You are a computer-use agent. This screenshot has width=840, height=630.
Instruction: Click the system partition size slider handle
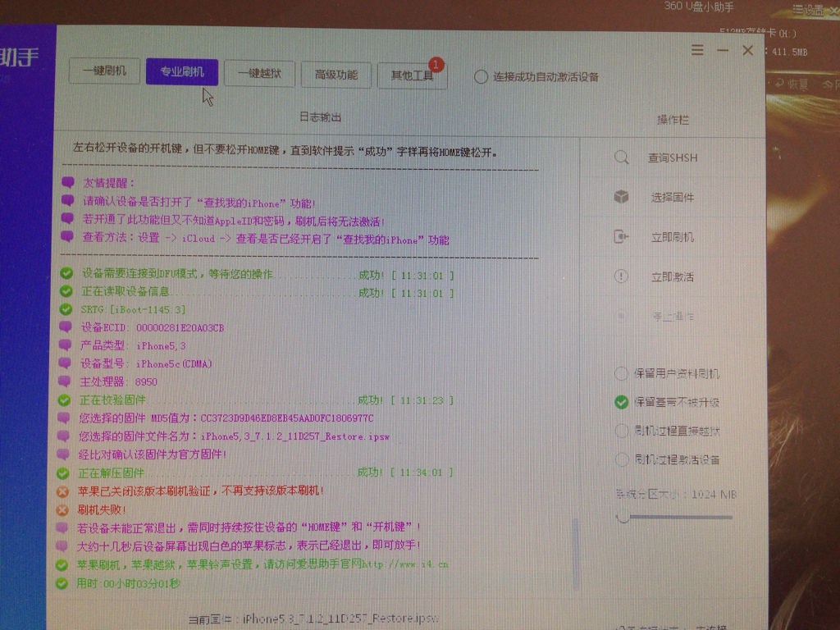[x=623, y=518]
